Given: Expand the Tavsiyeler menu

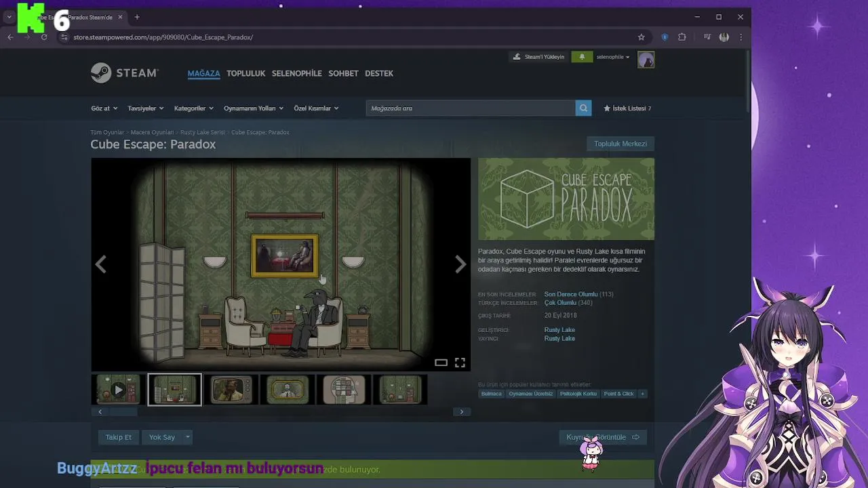Looking at the screenshot, I should (146, 108).
